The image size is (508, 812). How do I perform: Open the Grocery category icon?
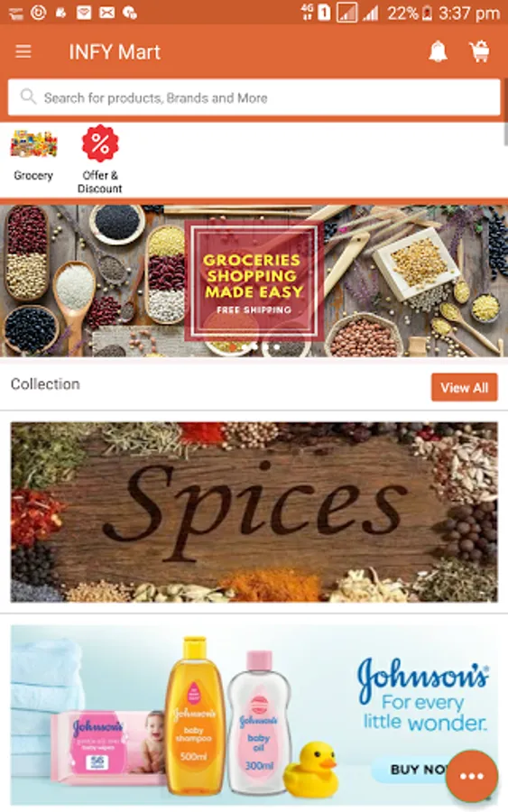point(33,143)
